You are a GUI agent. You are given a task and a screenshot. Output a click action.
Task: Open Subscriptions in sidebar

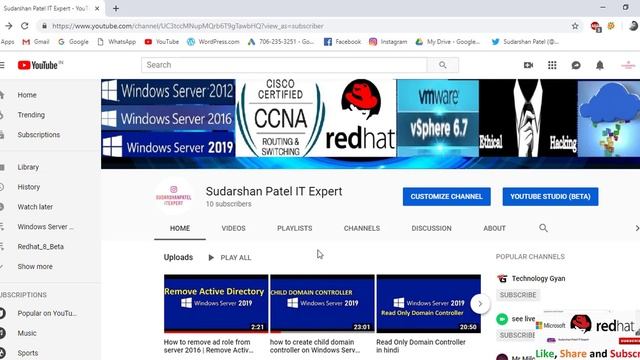pyautogui.click(x=39, y=135)
